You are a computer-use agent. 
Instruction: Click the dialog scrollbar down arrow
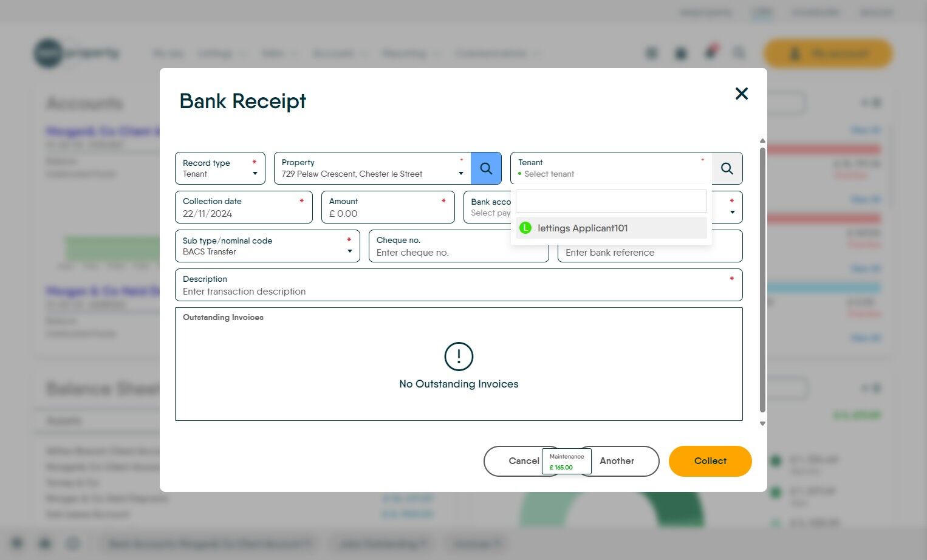tap(762, 424)
